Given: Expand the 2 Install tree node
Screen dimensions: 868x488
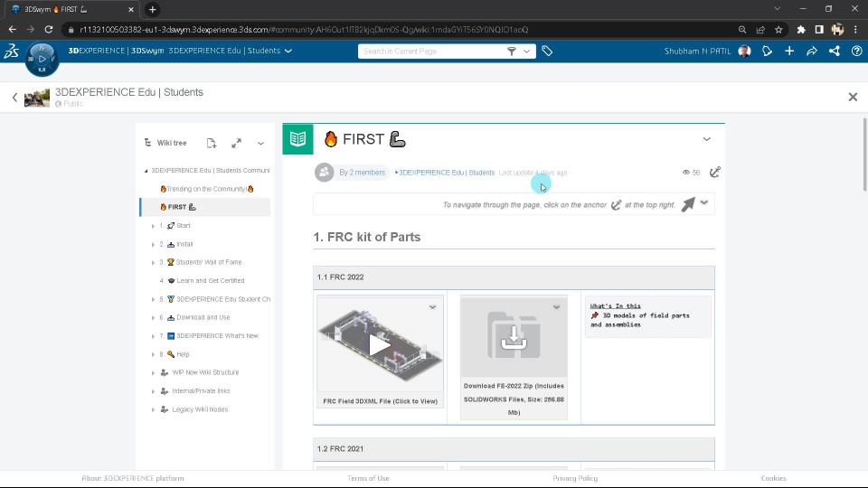Looking at the screenshot, I should 154,244.
